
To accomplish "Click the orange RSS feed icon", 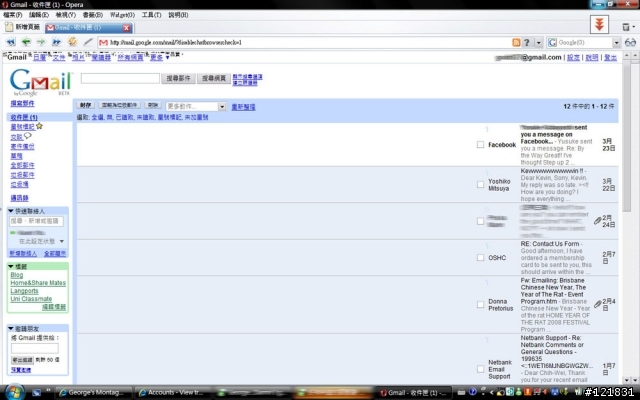I will click(x=516, y=42).
